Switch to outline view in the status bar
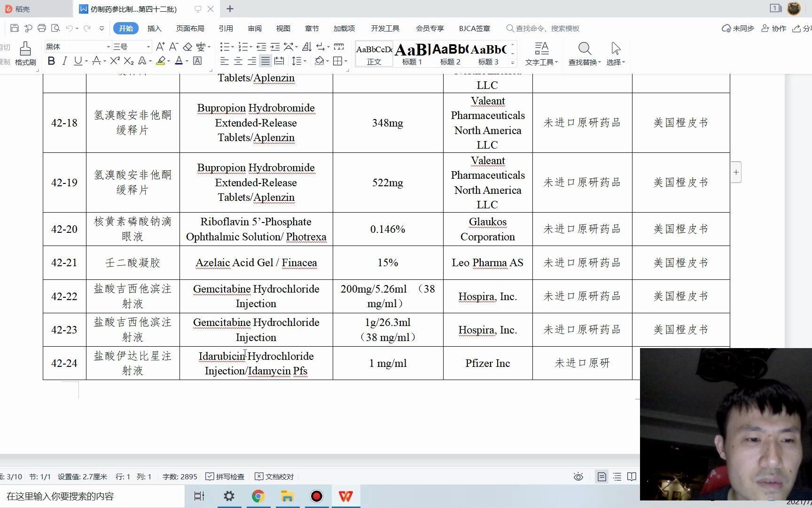Viewport: 812px width, 508px height. click(x=617, y=476)
